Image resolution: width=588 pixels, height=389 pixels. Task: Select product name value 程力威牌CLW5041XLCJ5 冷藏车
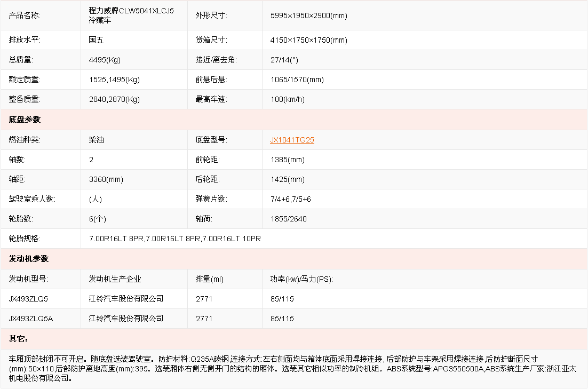[131, 15]
